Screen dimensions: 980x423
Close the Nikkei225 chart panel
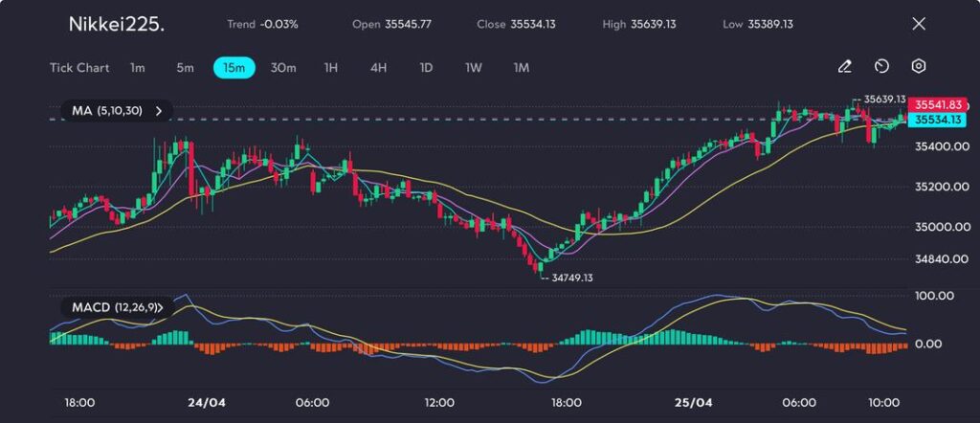(x=919, y=24)
